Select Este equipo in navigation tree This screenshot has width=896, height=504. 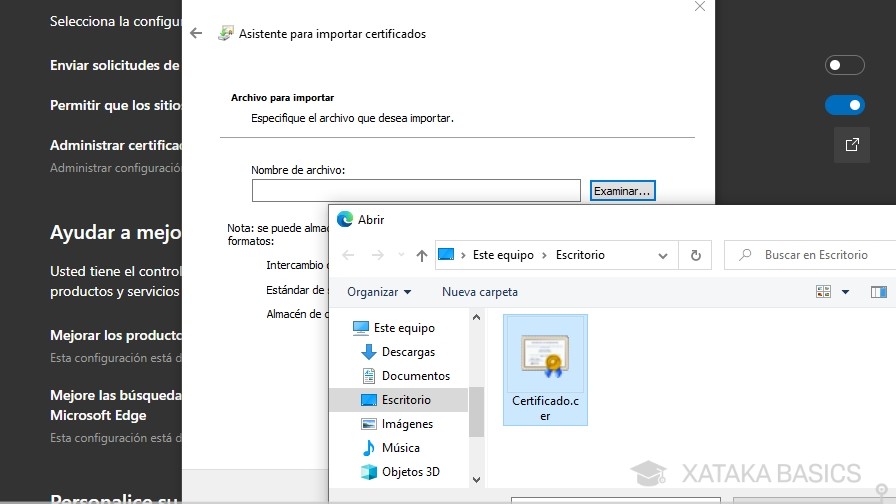(404, 328)
